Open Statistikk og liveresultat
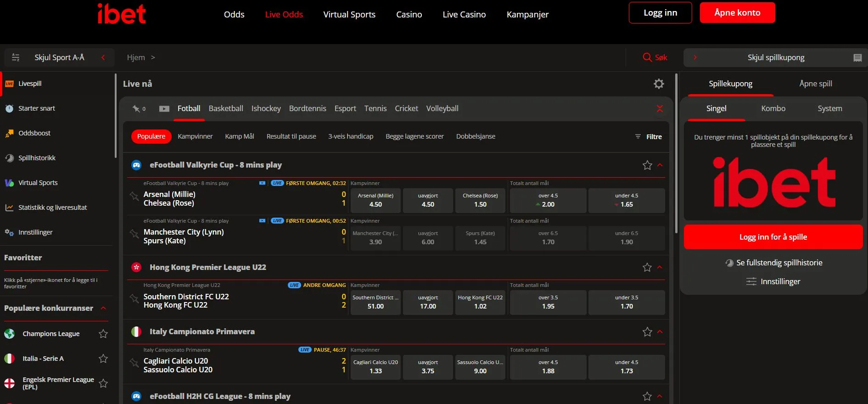Viewport: 868px width, 404px height. pos(52,208)
